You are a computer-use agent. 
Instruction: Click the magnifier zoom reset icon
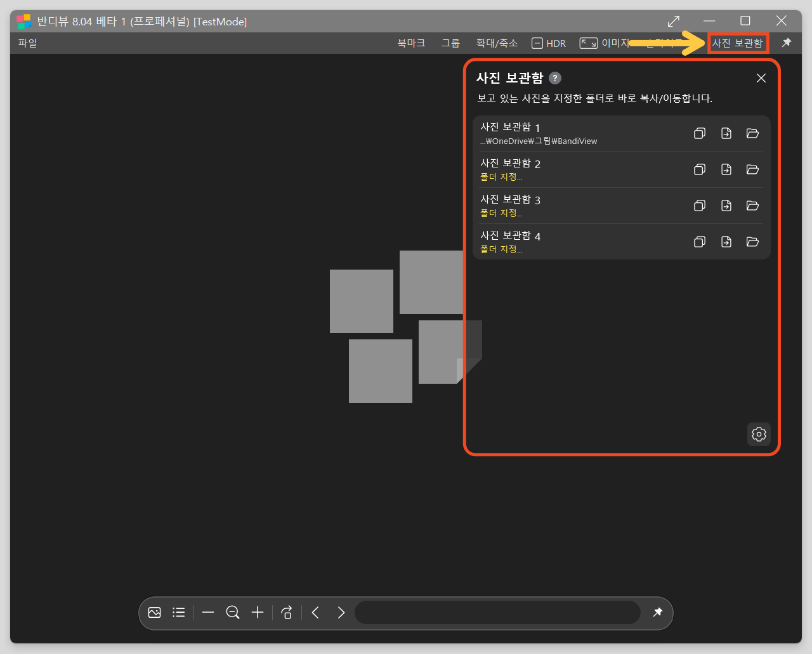coord(233,612)
